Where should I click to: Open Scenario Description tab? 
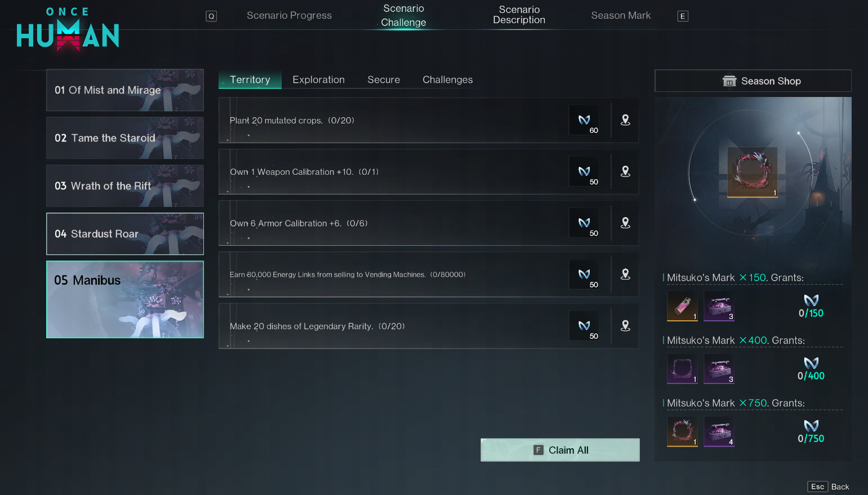(x=519, y=15)
